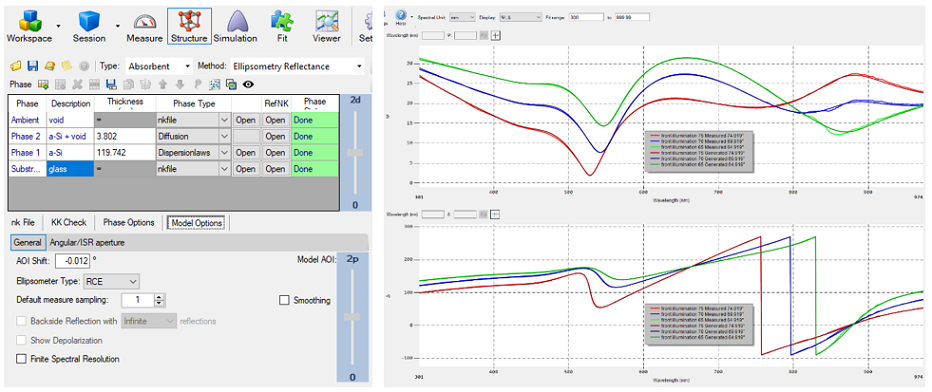
Task: Click RefNK Open button in Phase 1 row
Action: tap(275, 153)
